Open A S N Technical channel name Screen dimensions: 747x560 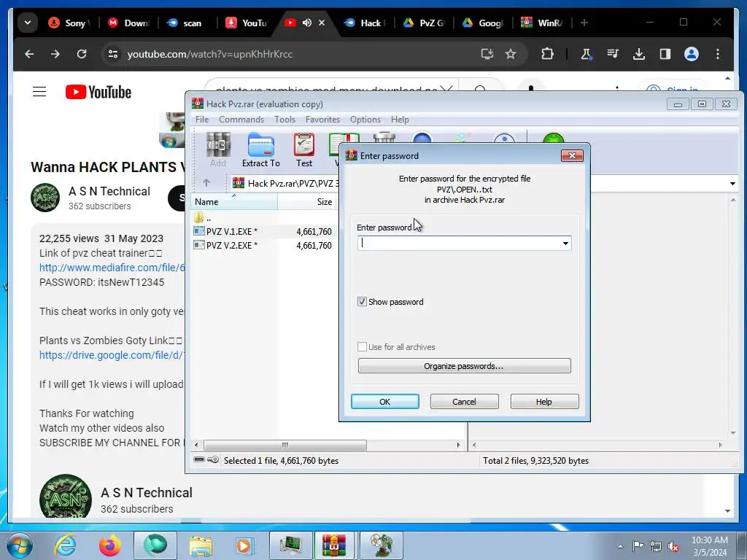tap(109, 191)
